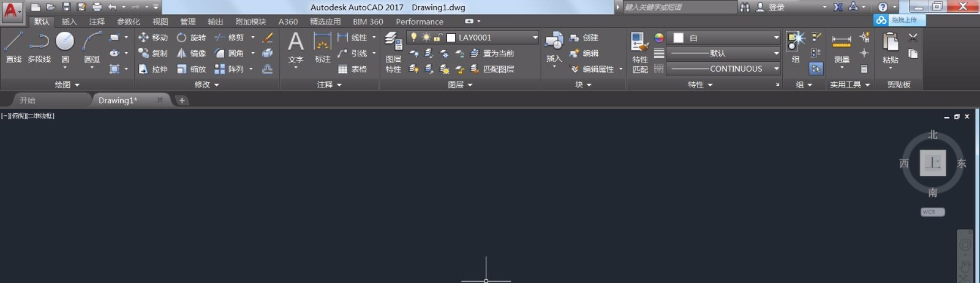Screen dimensions: 980x283
Task: Open 图层特性 (Layer Properties) manager
Action: [393, 52]
